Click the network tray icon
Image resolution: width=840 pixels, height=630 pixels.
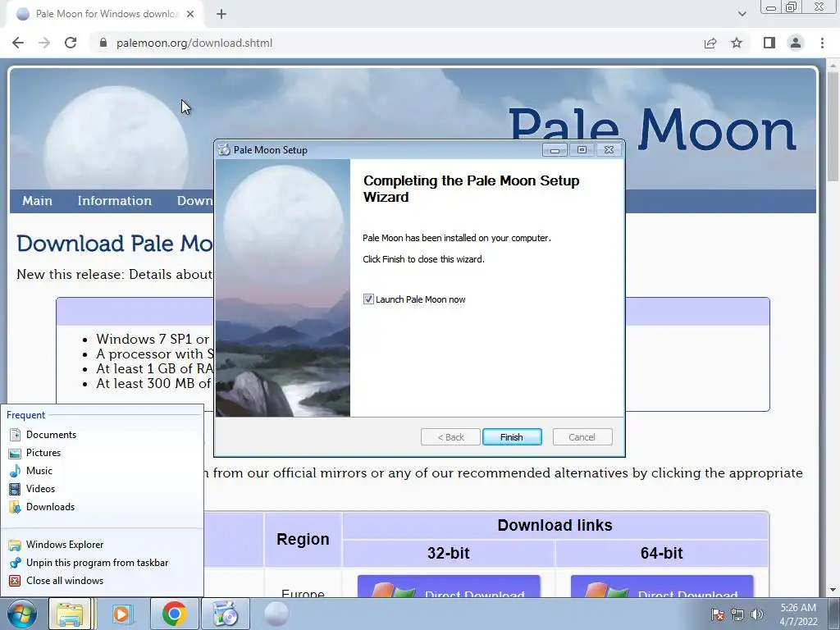(737, 614)
